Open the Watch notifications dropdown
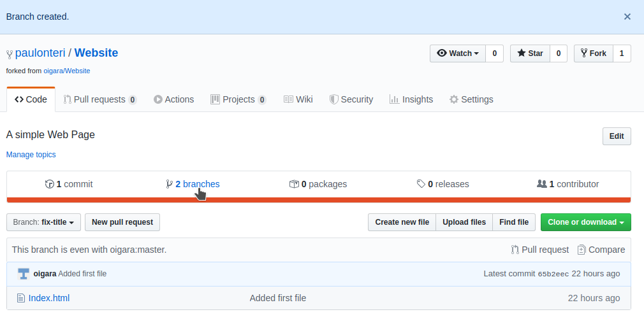 point(458,53)
